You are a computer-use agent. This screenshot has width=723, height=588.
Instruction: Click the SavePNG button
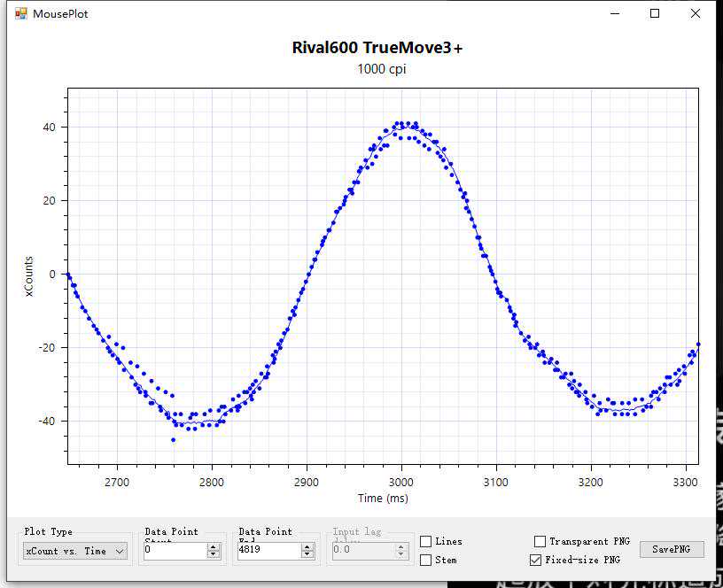pos(672,550)
